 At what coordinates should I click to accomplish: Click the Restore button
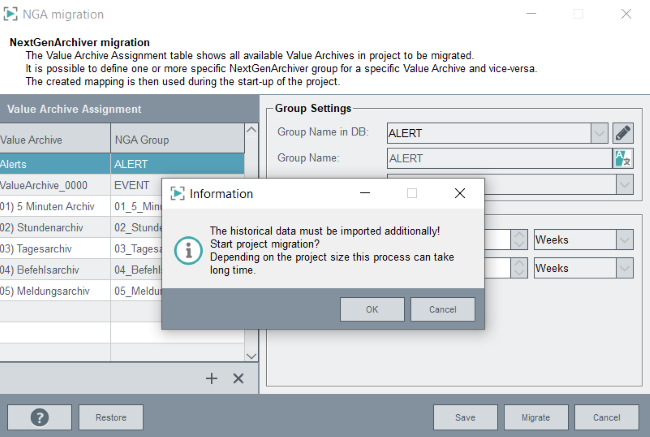pos(111,417)
